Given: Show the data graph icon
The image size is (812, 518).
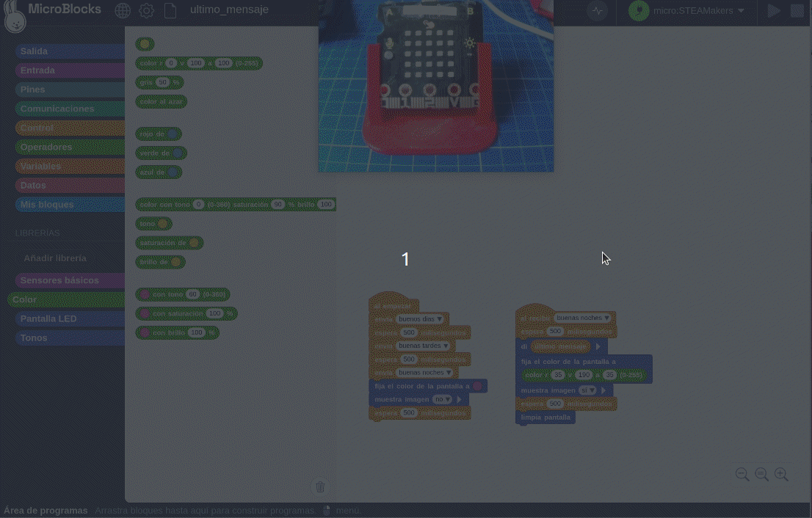Looking at the screenshot, I should click(598, 11).
